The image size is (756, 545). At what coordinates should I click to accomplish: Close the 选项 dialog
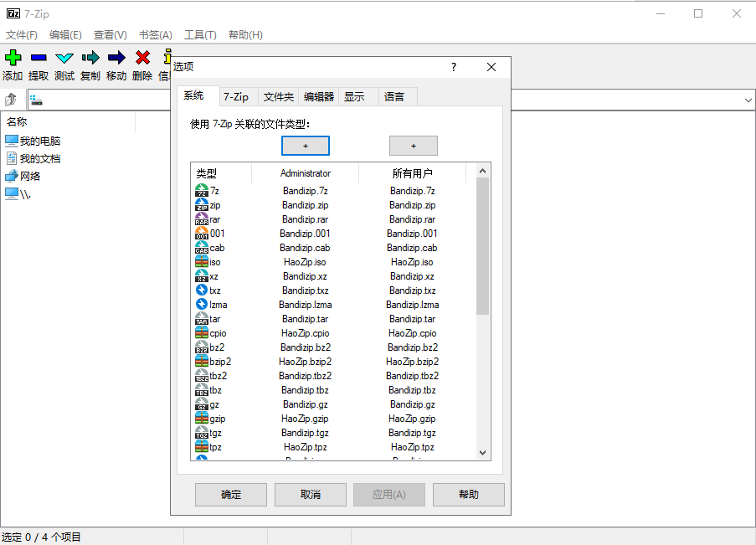pos(491,67)
